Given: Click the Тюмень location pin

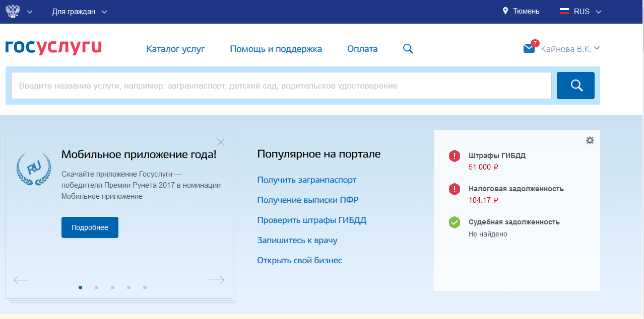Looking at the screenshot, I should 505,11.
